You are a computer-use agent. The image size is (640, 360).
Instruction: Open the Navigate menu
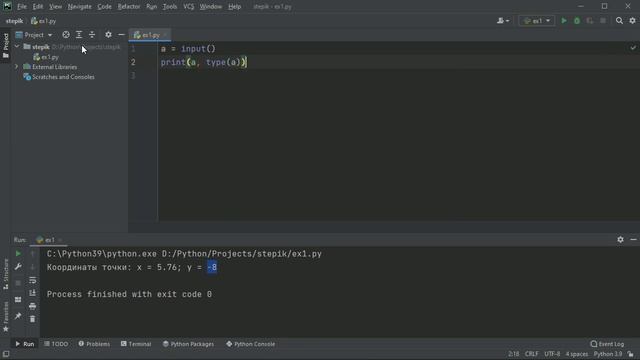pos(80,7)
